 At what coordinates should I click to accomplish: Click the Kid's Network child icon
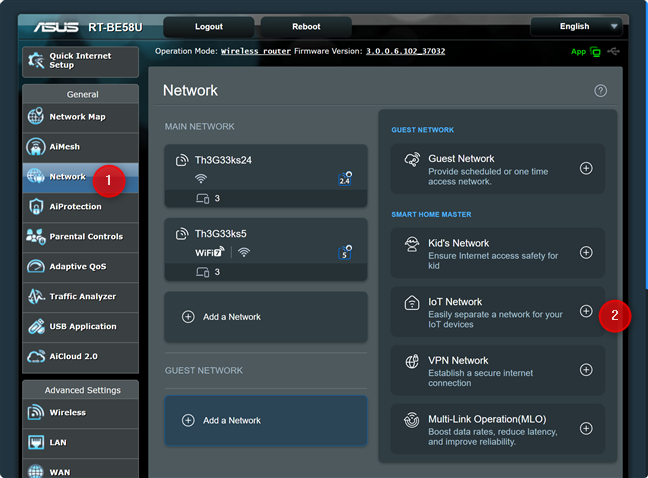point(412,244)
